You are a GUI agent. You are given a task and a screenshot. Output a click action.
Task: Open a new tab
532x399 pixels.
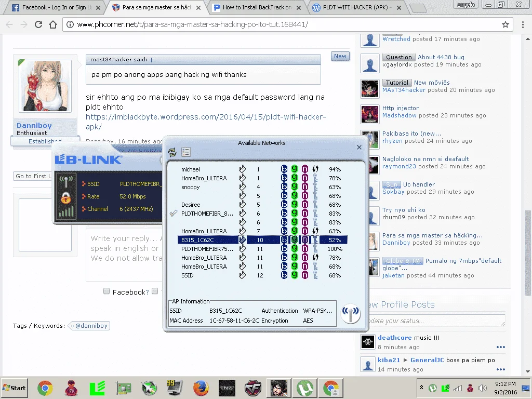(418, 7)
